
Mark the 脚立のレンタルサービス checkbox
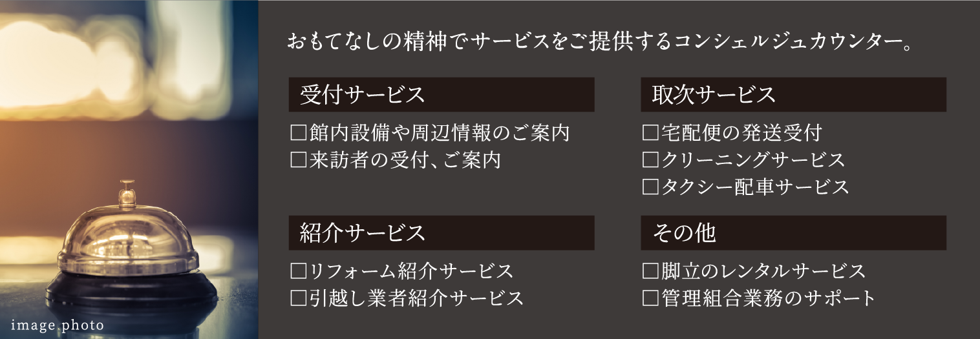pos(650,271)
